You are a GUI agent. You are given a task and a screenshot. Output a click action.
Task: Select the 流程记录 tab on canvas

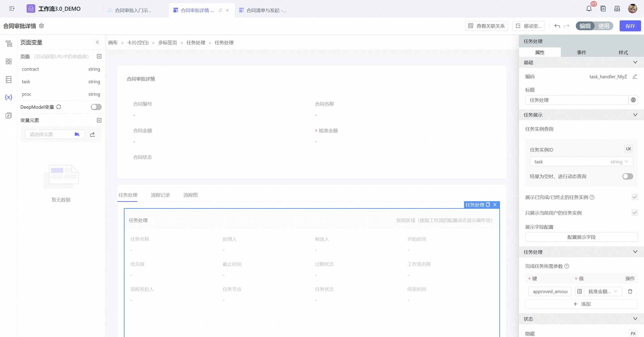pyautogui.click(x=160, y=195)
